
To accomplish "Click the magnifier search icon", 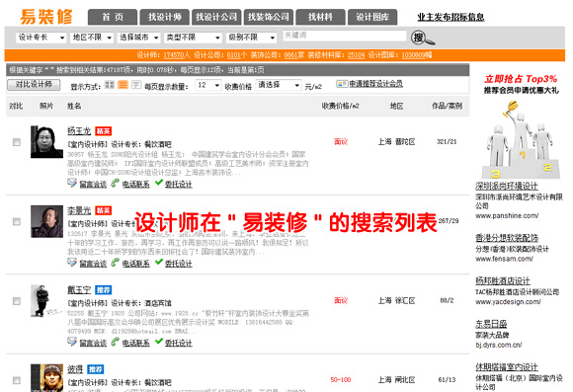I will [x=423, y=38].
